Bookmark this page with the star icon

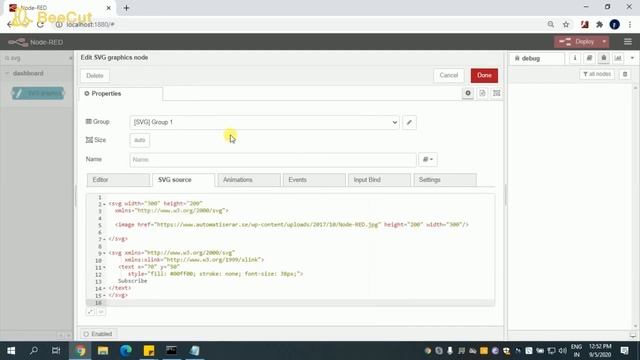pos(566,24)
